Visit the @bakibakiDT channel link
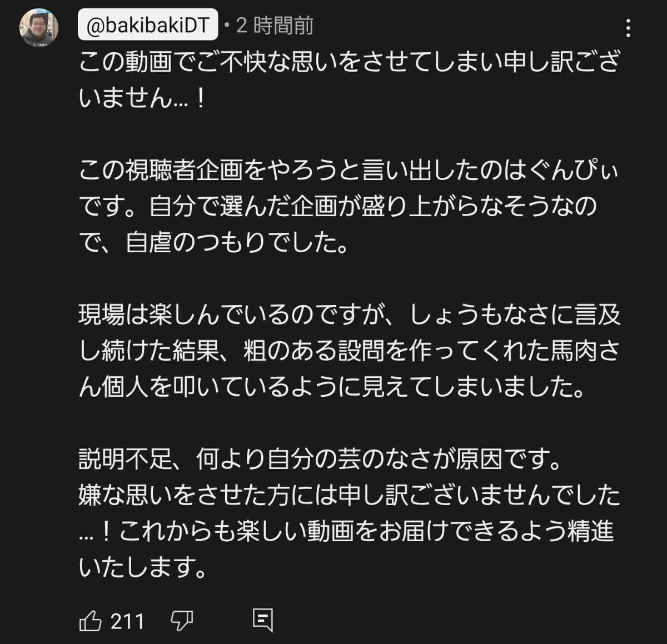This screenshot has width=667, height=644. tap(148, 26)
